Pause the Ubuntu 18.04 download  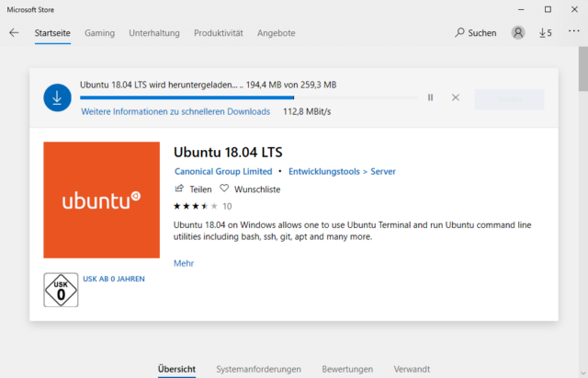(430, 97)
